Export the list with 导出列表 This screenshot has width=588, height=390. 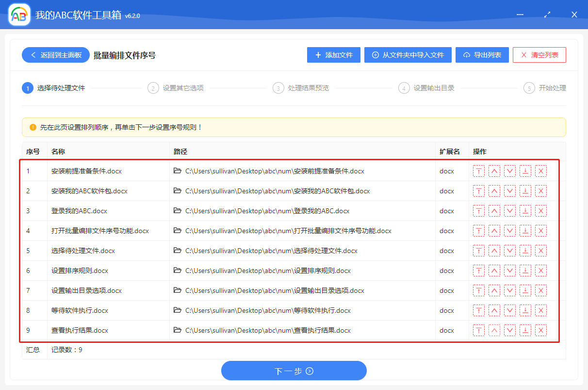[482, 55]
